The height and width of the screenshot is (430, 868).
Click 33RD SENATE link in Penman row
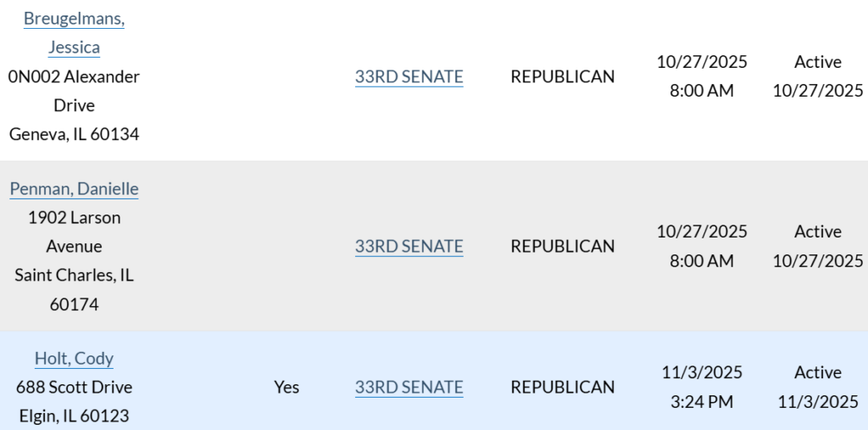tap(409, 246)
